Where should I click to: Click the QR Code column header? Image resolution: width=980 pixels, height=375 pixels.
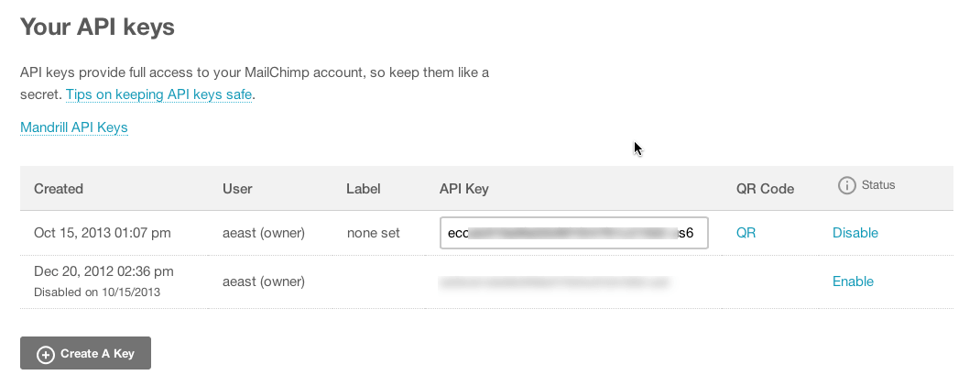tap(765, 189)
